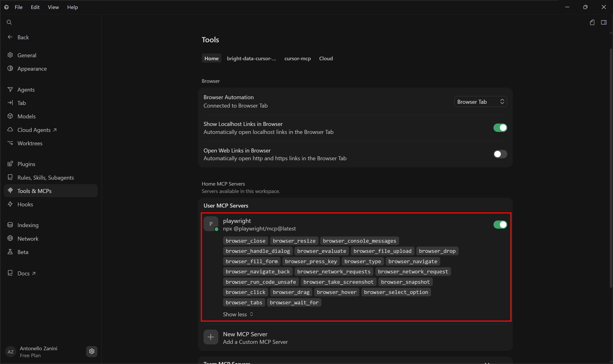
Task: Click Rules, Skills, Subagents book icon
Action: [10, 177]
